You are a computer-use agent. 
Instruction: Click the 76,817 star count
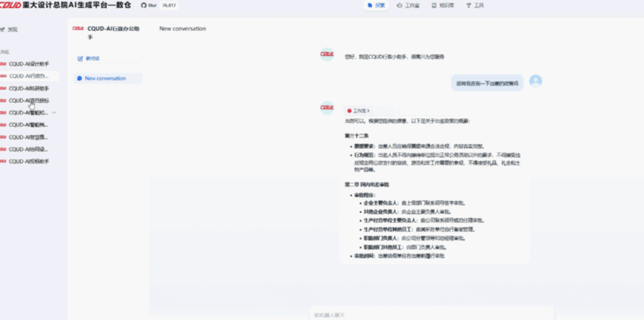pyautogui.click(x=169, y=6)
